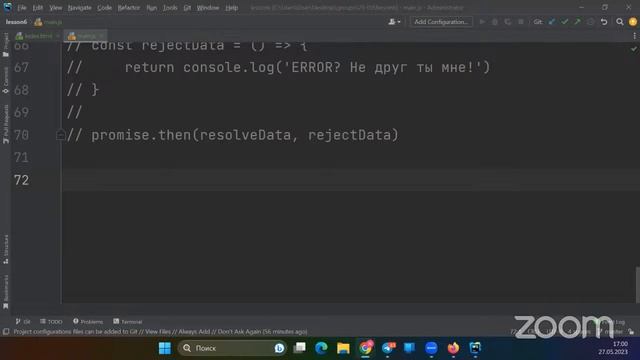This screenshot has width=640, height=360.
Task: Open Microsoft Edge from taskbar
Action: click(322, 348)
